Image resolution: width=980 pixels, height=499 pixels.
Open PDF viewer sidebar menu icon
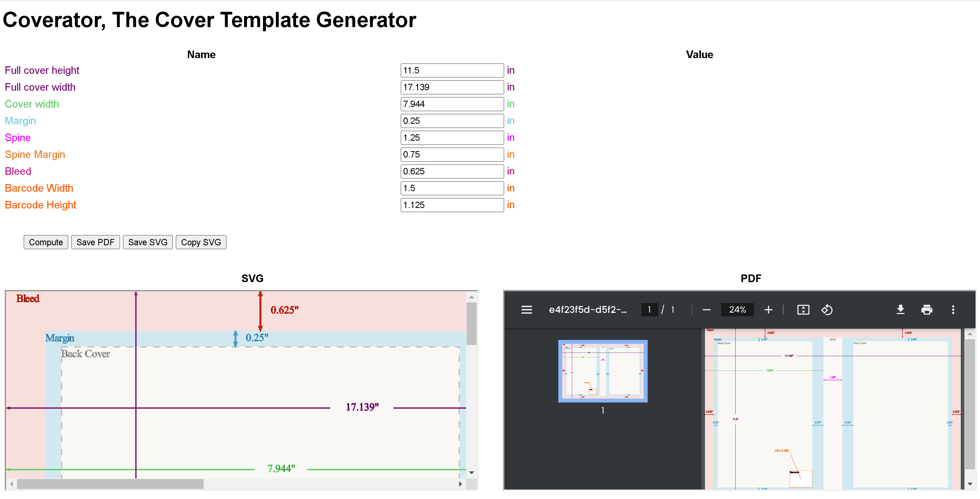click(x=527, y=310)
